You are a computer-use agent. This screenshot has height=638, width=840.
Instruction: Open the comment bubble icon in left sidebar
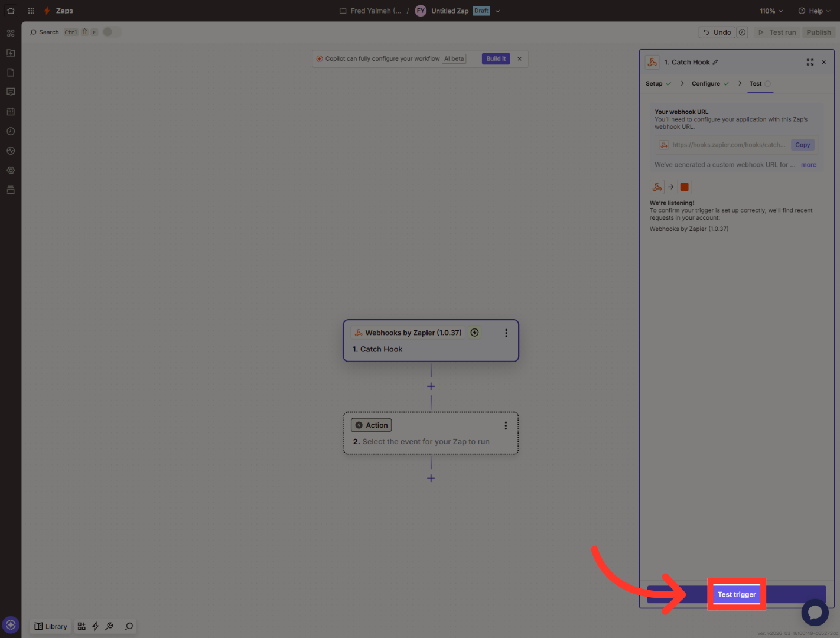click(x=11, y=92)
